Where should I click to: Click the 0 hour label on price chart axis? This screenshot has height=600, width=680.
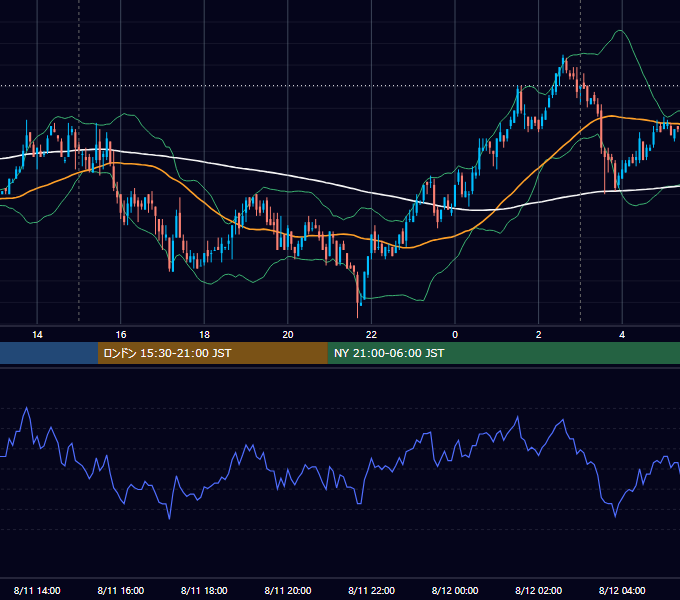coord(455,335)
